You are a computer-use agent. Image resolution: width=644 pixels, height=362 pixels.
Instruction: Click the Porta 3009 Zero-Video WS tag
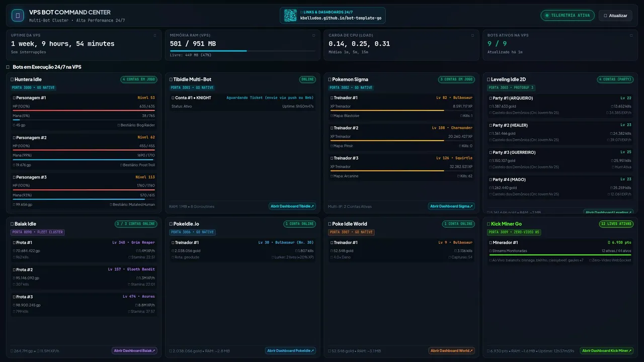pyautogui.click(x=514, y=232)
